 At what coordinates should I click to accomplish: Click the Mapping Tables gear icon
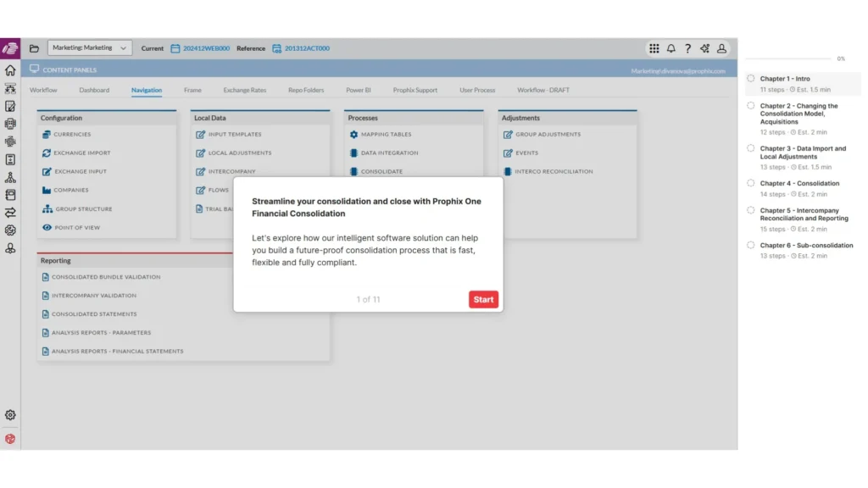pos(353,135)
